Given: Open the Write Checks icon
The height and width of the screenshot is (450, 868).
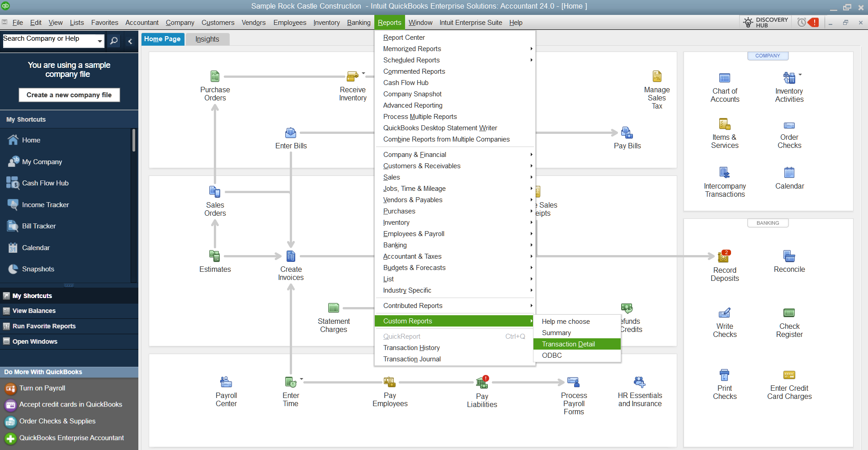Looking at the screenshot, I should coord(725,313).
